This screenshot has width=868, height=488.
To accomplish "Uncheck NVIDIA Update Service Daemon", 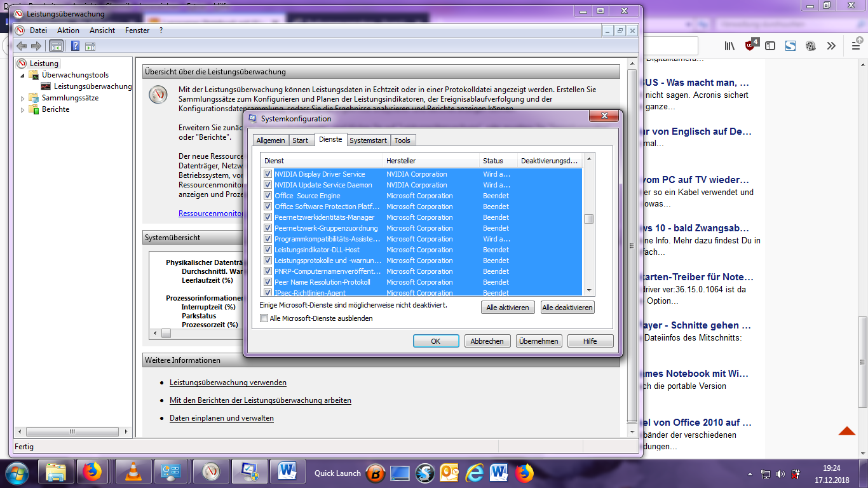I will [268, 185].
